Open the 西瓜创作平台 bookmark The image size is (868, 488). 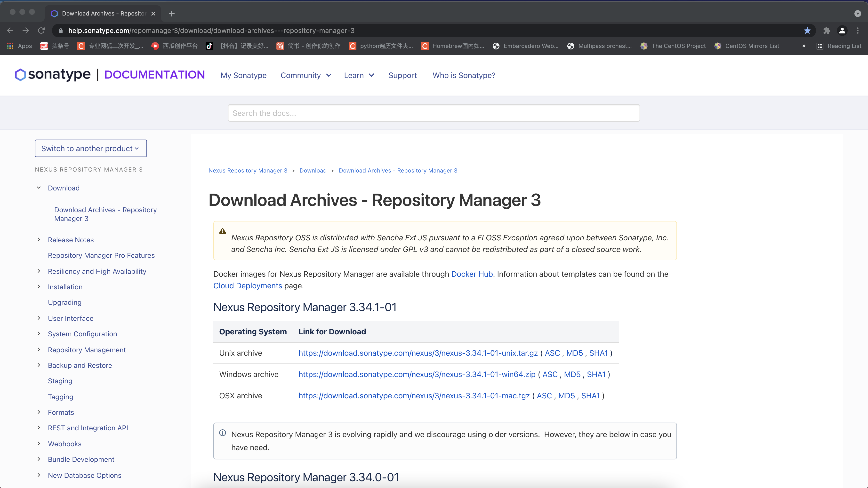[x=175, y=46]
